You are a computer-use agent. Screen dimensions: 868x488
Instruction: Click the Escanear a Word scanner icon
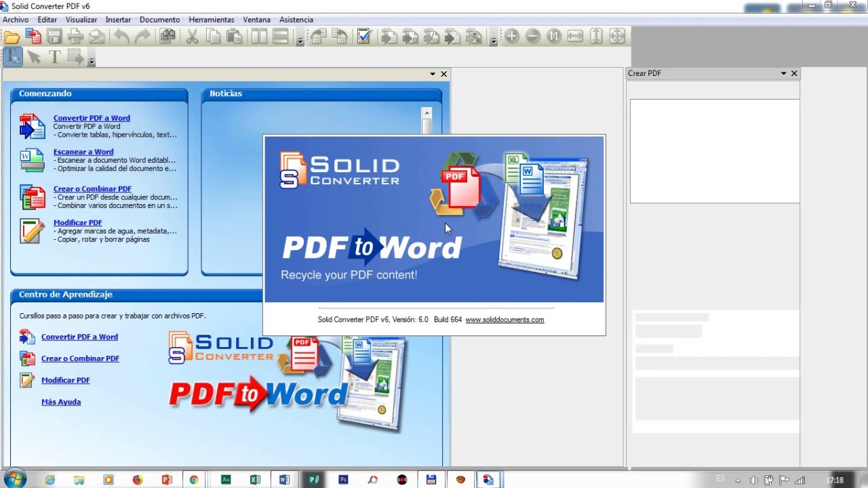[32, 160]
